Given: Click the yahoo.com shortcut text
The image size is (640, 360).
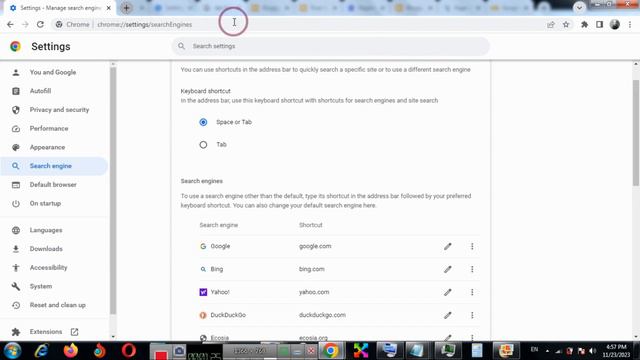Looking at the screenshot, I should pos(314,292).
